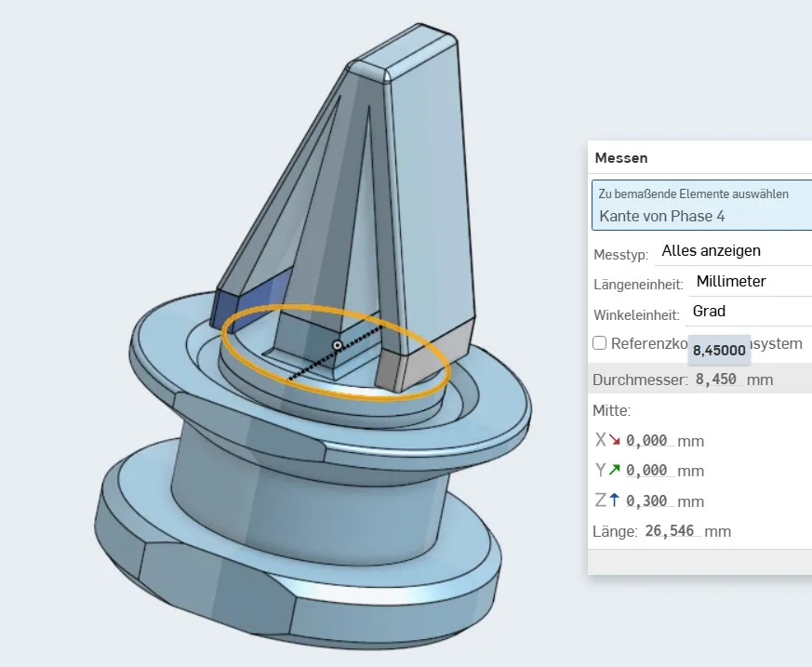Click the X coordinate value 0,000
The image size is (812, 667).
(x=646, y=441)
